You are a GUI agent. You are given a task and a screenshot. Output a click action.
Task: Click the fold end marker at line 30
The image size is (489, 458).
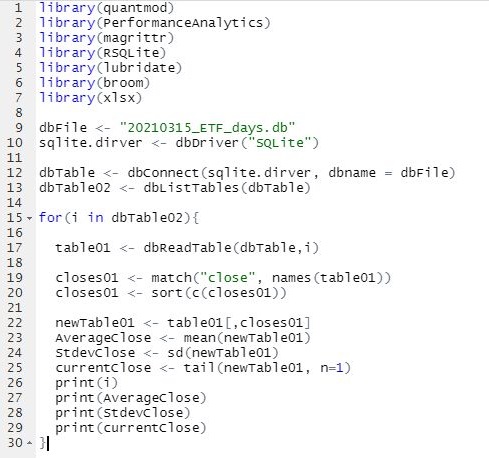(29, 443)
